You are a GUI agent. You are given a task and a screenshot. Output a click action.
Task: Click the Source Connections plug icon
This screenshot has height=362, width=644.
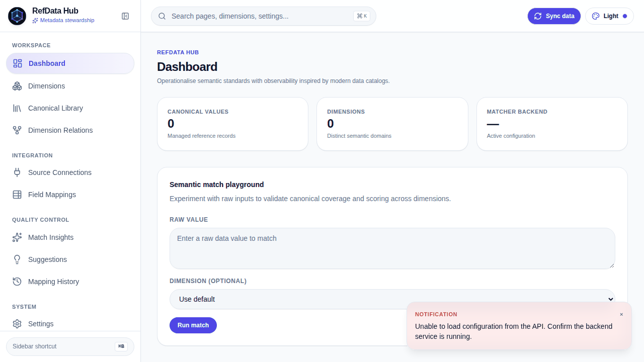click(x=17, y=172)
